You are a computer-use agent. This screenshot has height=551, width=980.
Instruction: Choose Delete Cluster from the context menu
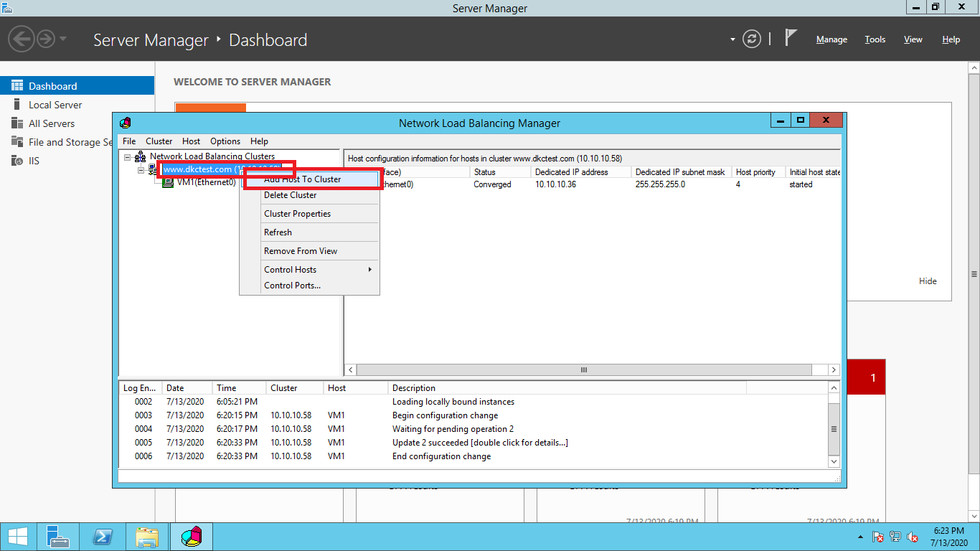(x=309, y=195)
